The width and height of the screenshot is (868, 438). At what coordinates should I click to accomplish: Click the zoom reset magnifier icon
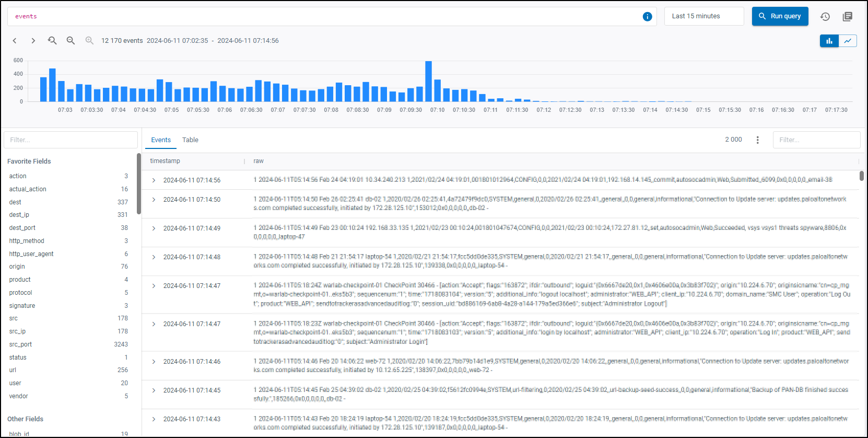click(x=52, y=41)
